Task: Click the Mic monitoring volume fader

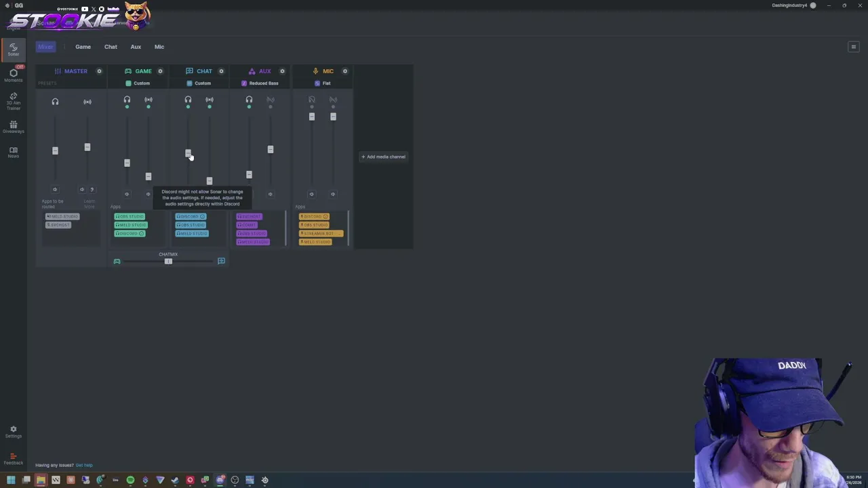Action: 312,117
